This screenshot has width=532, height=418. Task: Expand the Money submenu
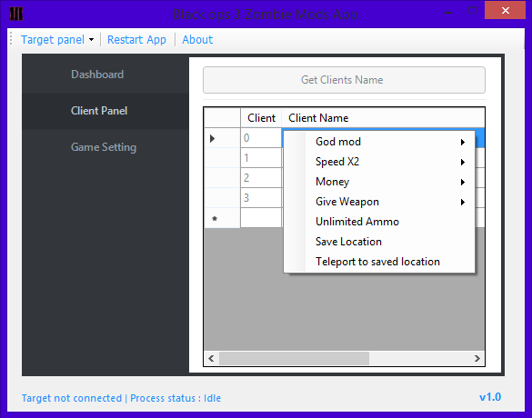379,182
